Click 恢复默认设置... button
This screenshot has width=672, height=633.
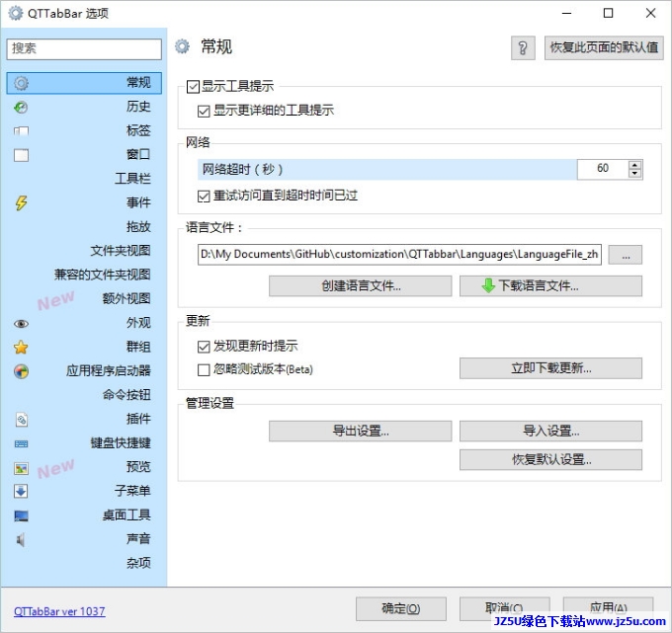[550, 459]
